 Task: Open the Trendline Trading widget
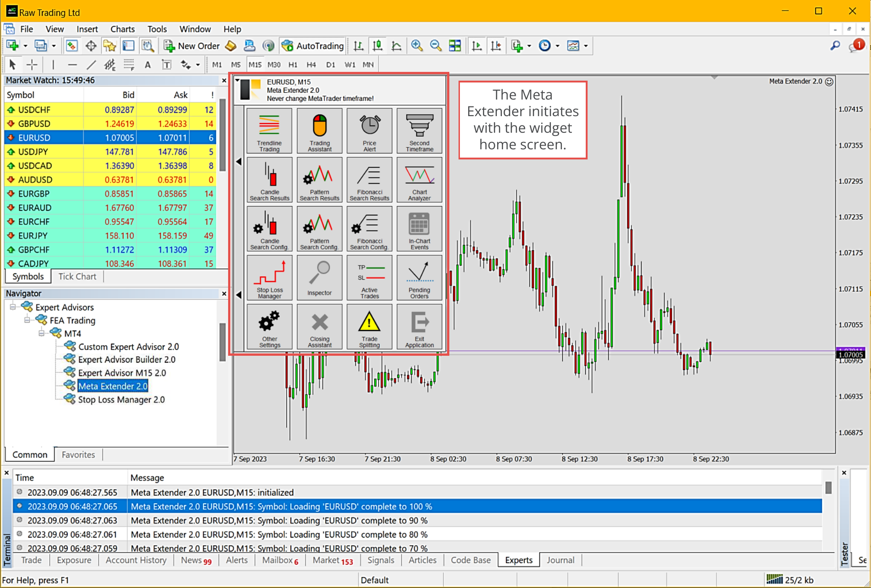pyautogui.click(x=269, y=131)
